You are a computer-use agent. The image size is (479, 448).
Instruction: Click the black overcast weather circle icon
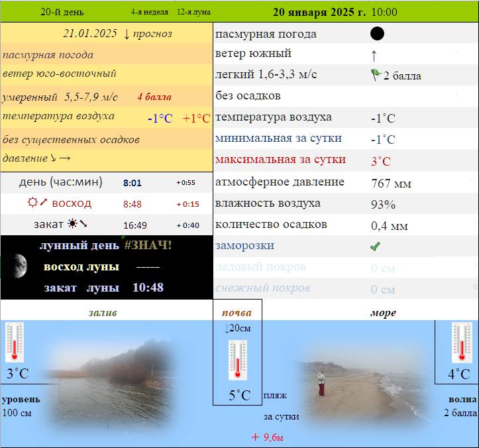click(x=377, y=34)
